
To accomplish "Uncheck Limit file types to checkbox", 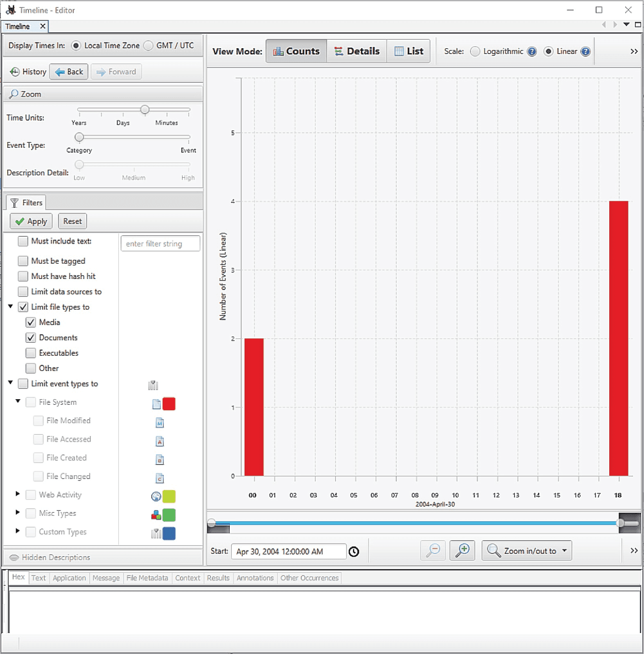I will [23, 307].
